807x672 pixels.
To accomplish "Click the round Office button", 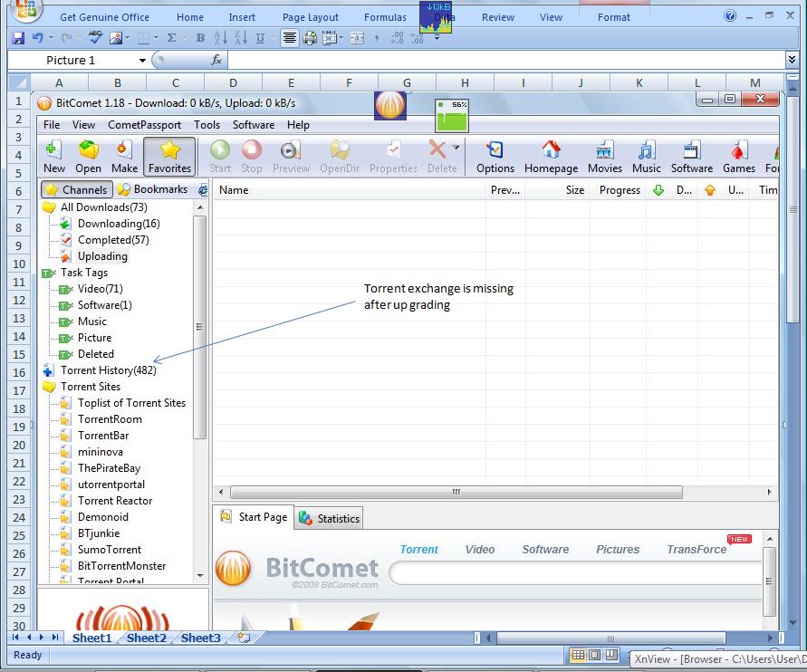I will coord(25,9).
